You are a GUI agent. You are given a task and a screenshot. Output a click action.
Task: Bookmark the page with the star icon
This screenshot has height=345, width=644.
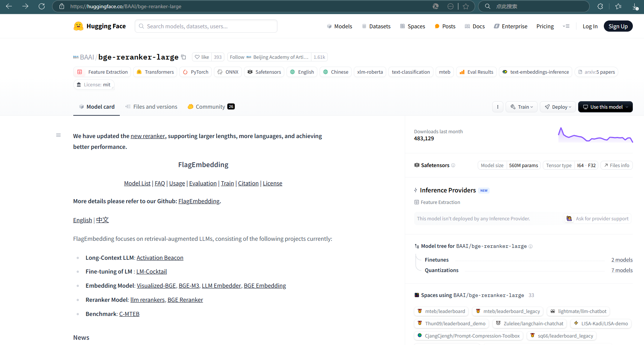(466, 6)
